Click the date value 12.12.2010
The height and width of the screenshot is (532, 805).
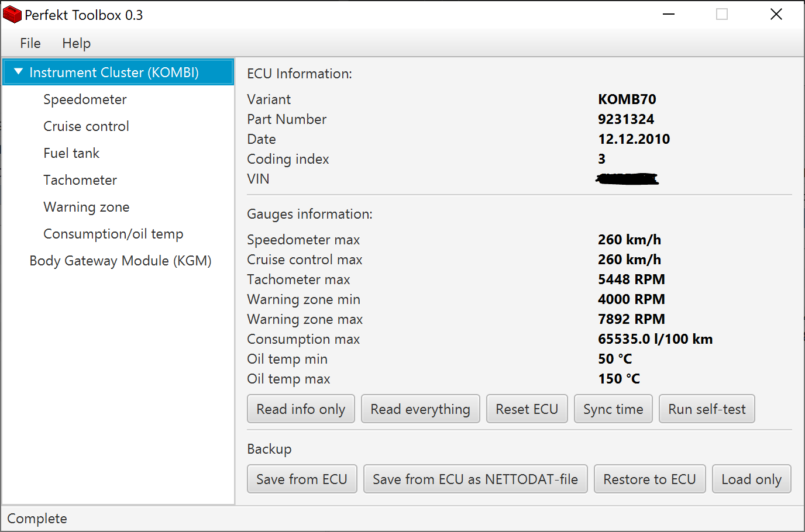click(x=634, y=139)
